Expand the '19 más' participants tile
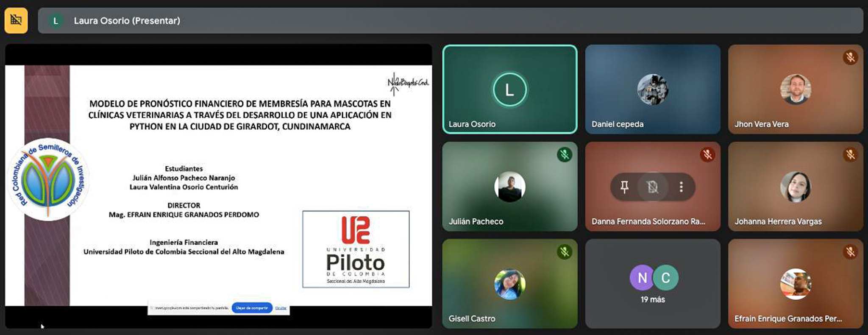 [x=653, y=284]
